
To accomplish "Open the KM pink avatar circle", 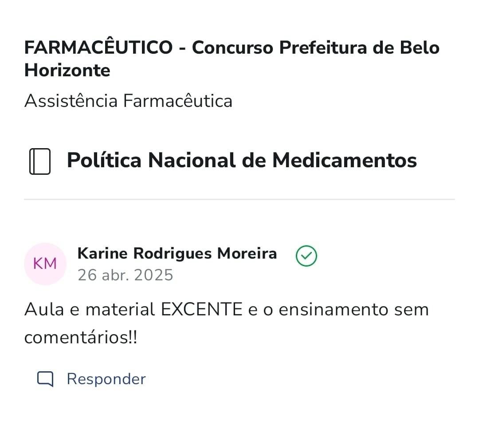I will click(45, 264).
